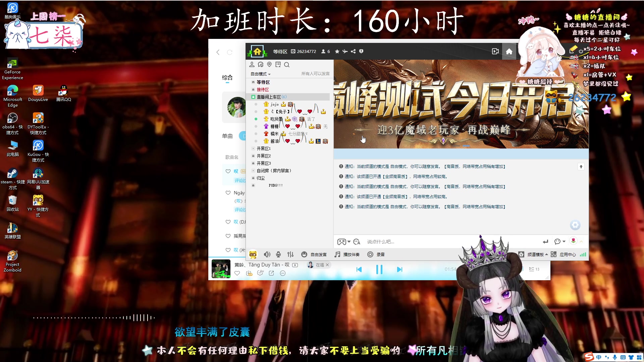Screen dimensions: 644x362
Task: Click the microphone icon in system tray IME bar
Action: 615,357
